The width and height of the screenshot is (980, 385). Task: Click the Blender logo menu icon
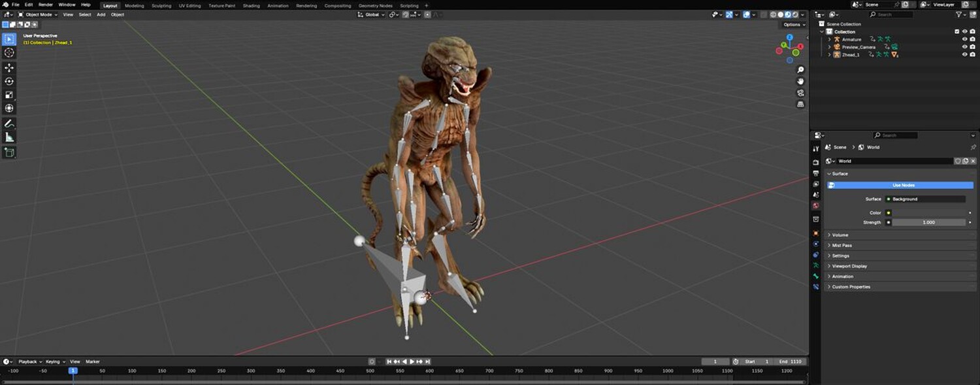(5, 5)
